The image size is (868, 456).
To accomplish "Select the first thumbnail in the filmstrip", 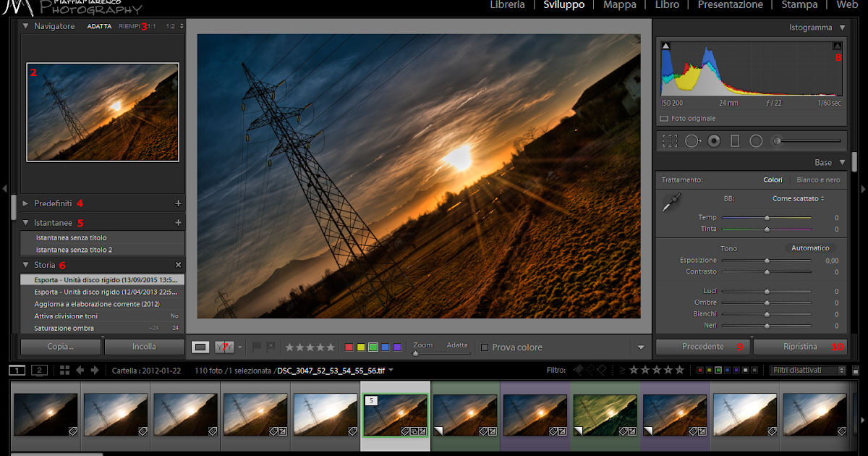I will (x=45, y=415).
